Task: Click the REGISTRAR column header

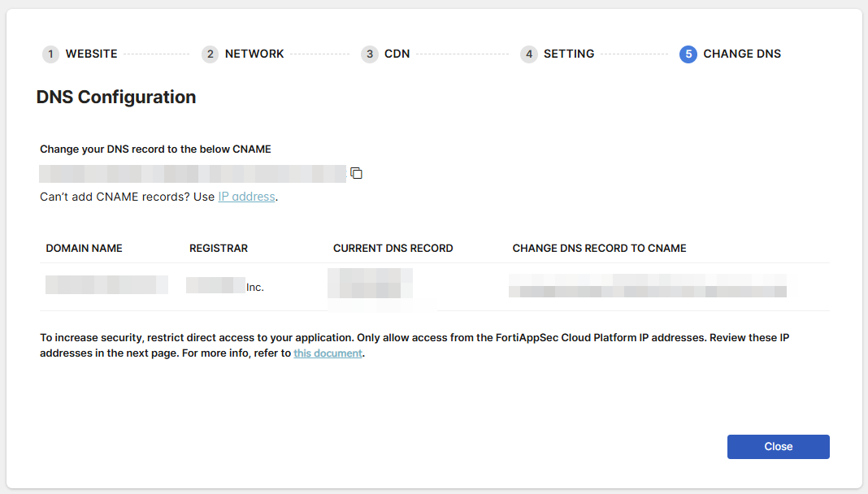Action: 219,249
